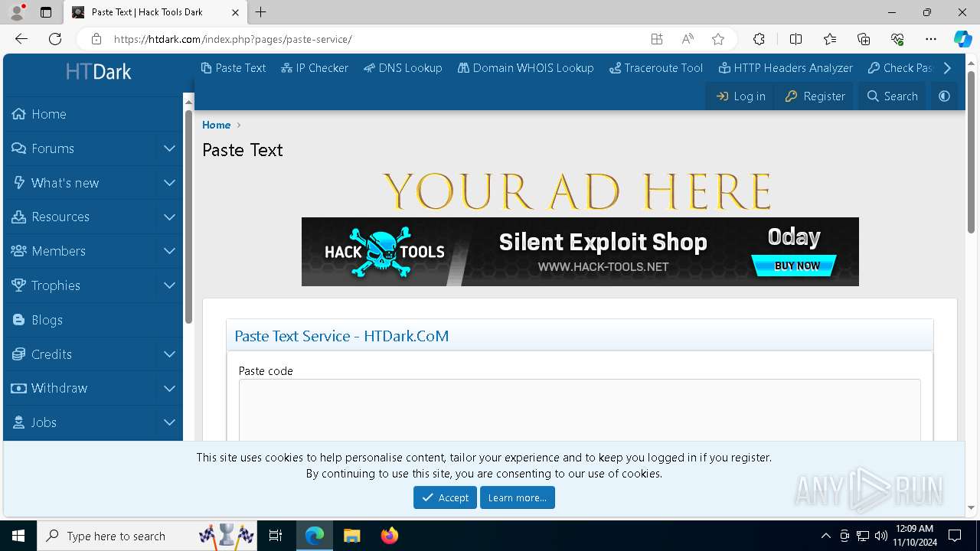The height and width of the screenshot is (551, 980).
Task: Open the Windows Start menu
Action: (x=18, y=536)
